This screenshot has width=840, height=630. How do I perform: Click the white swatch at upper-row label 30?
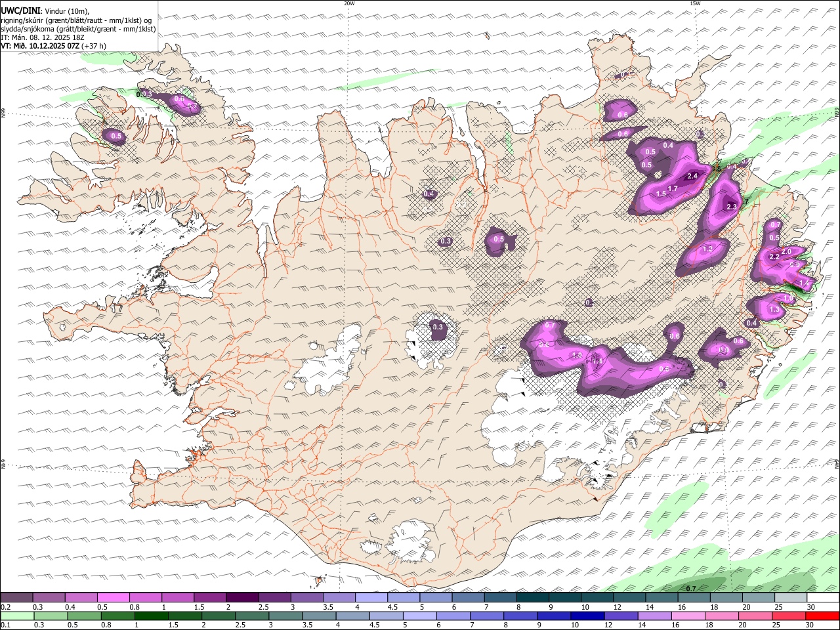point(822,598)
